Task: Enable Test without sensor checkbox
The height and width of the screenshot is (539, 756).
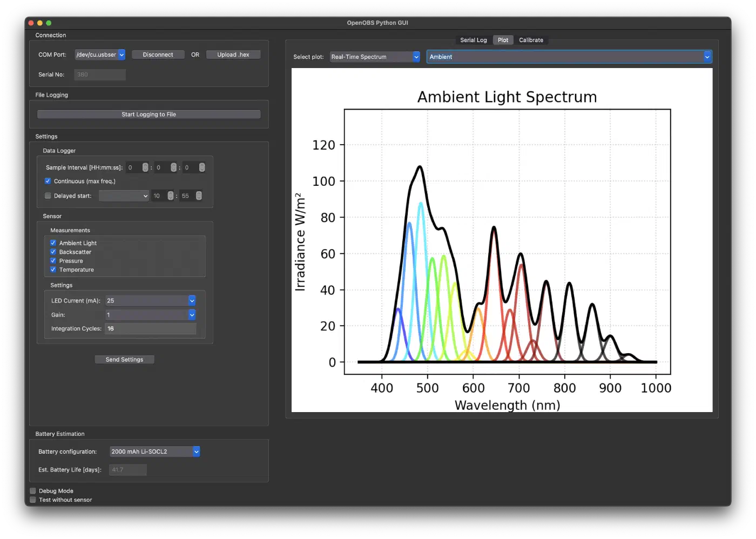Action: pyautogui.click(x=33, y=500)
